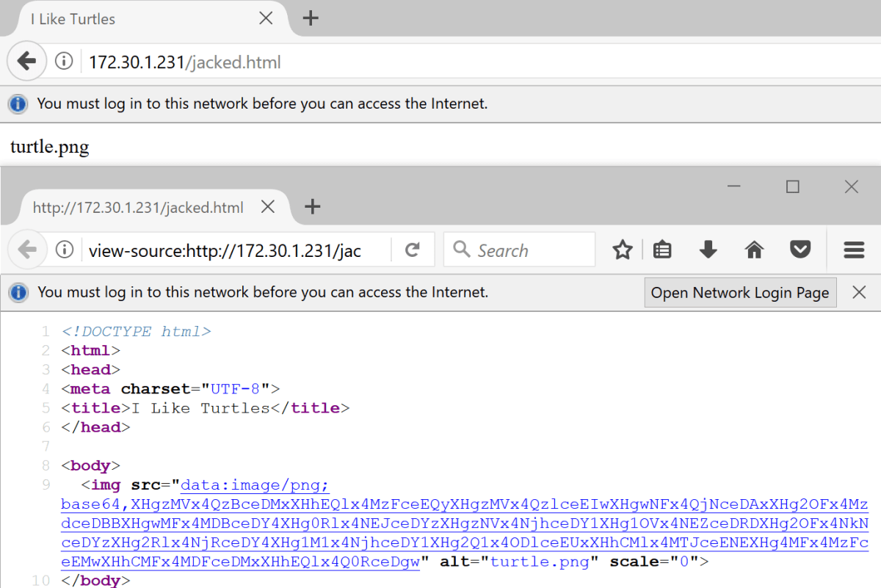881x588 pixels.
Task: Click Open Network Login Page button
Action: pos(740,293)
